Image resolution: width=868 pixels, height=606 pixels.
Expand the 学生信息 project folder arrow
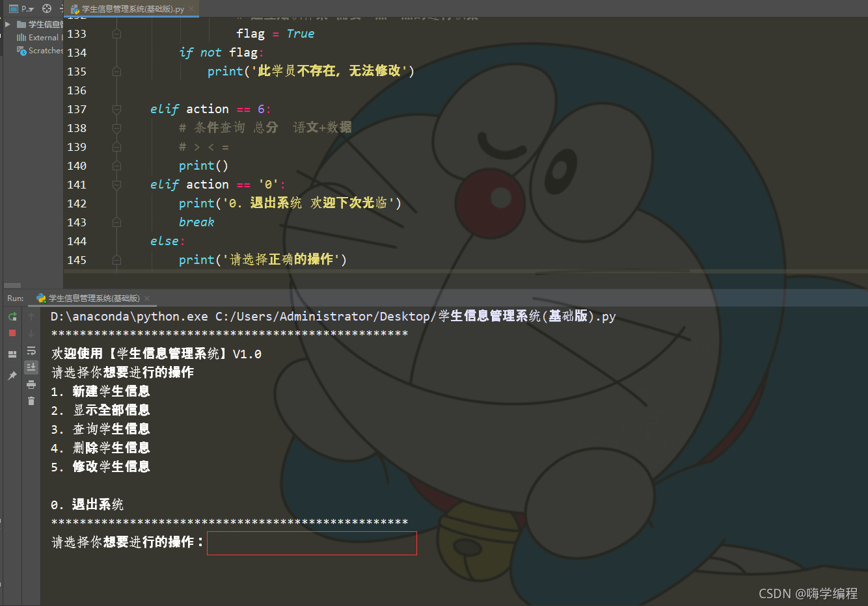click(8, 24)
